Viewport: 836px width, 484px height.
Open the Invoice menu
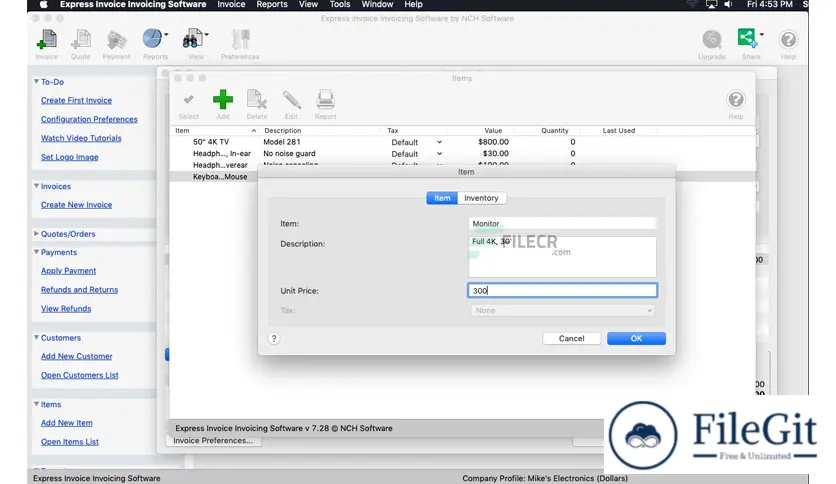(x=231, y=4)
